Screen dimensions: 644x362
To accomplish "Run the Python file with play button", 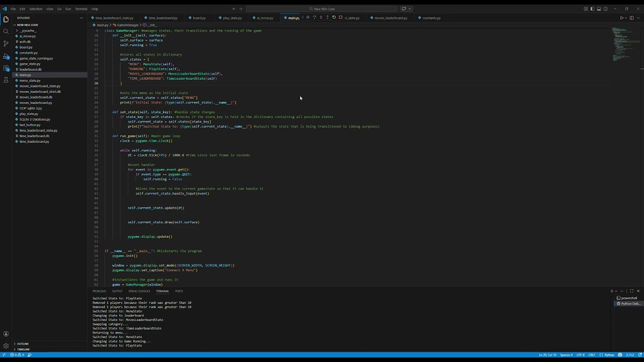I will 621,18.
